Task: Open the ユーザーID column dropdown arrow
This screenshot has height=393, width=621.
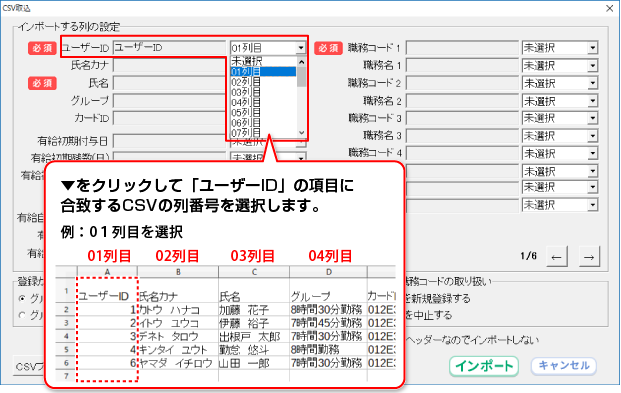Action: pyautogui.click(x=301, y=48)
